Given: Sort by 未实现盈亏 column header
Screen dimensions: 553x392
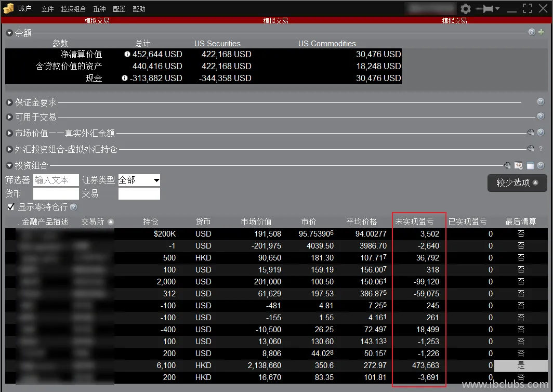Looking at the screenshot, I should 414,221.
